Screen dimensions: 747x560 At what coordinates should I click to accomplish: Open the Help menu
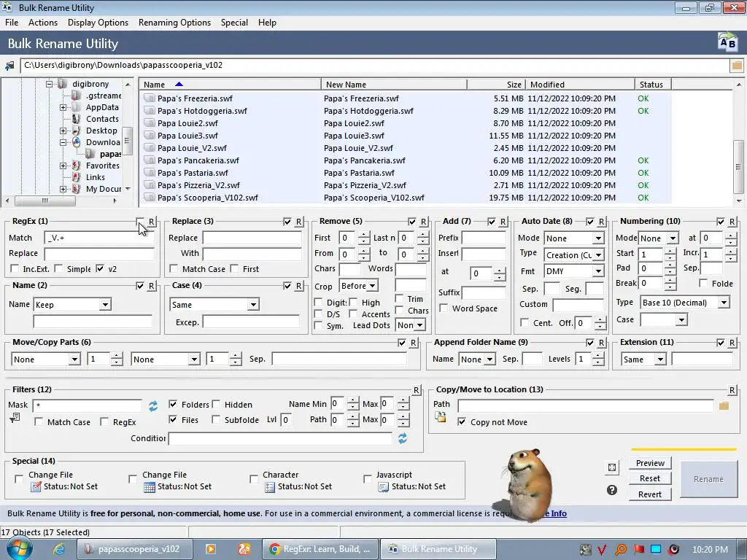point(267,23)
